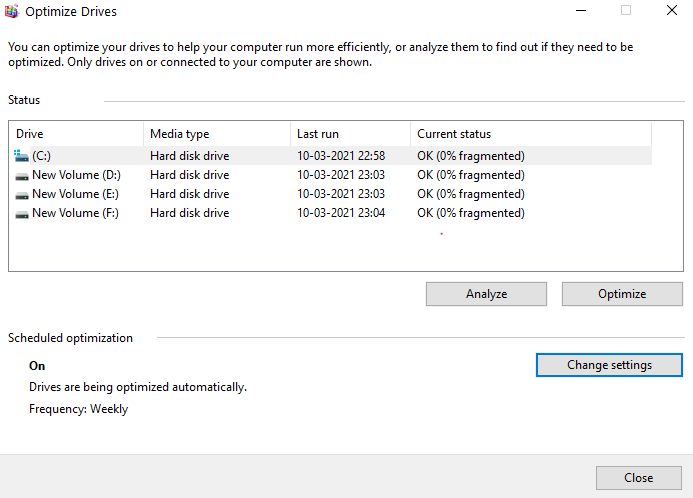Select the New Volume (F:) row

[331, 213]
